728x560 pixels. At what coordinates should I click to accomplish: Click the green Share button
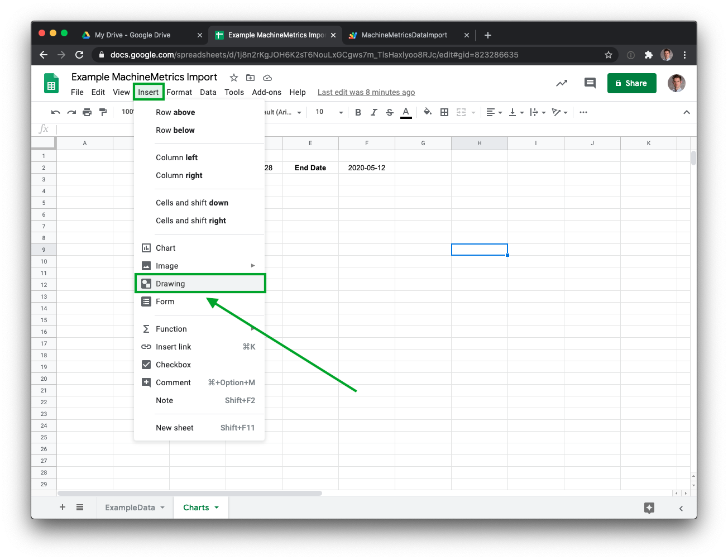(x=631, y=83)
